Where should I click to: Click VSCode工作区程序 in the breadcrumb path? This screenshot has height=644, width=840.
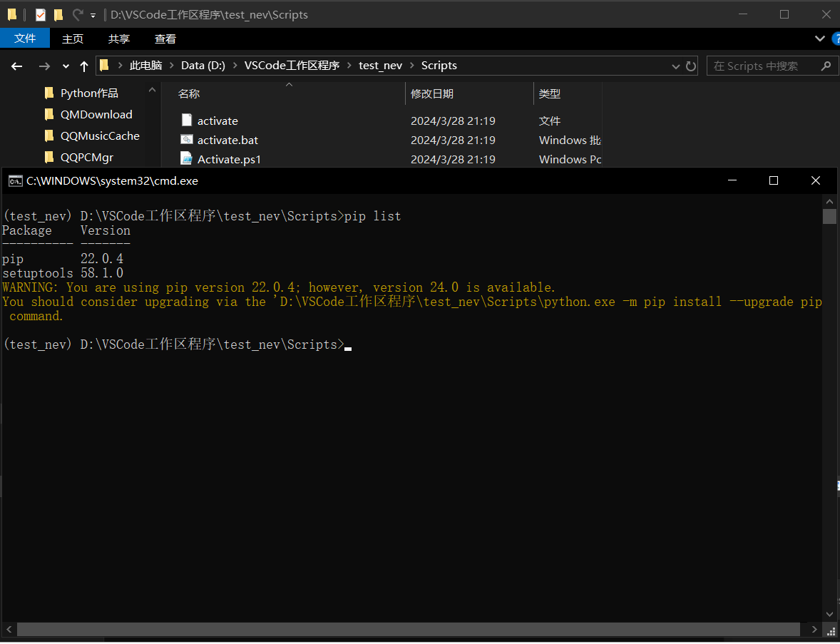(x=292, y=66)
